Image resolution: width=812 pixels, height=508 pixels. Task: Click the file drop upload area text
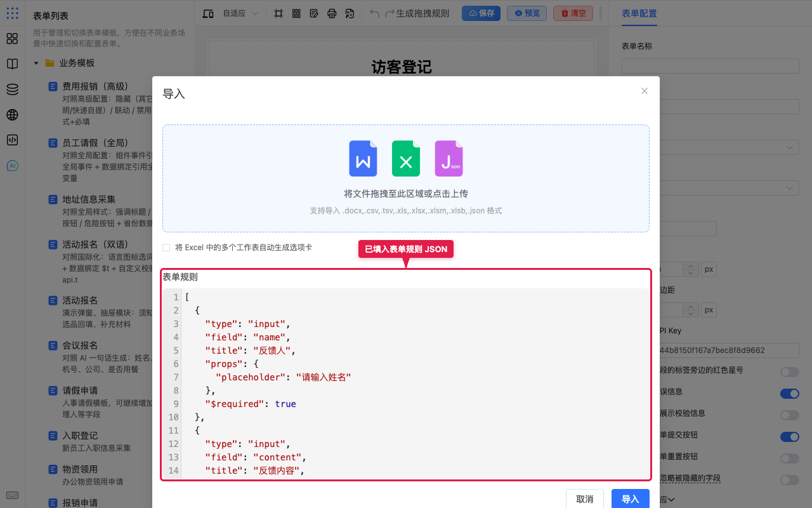[x=406, y=194]
